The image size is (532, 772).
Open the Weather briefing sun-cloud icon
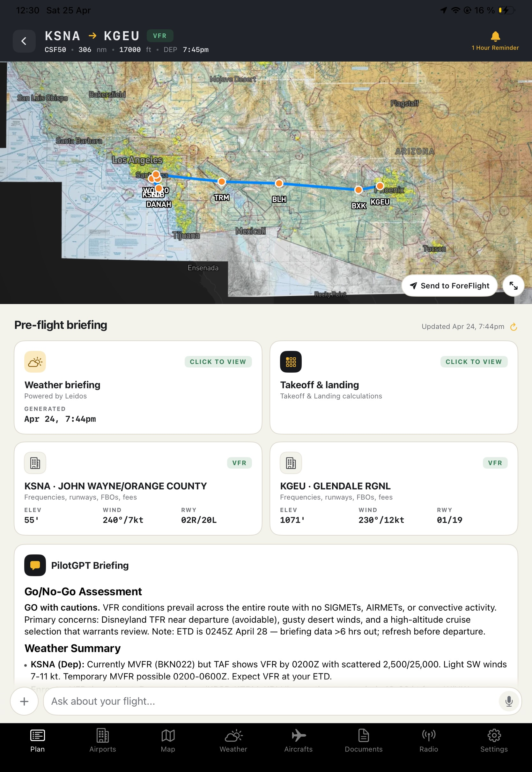(x=35, y=362)
